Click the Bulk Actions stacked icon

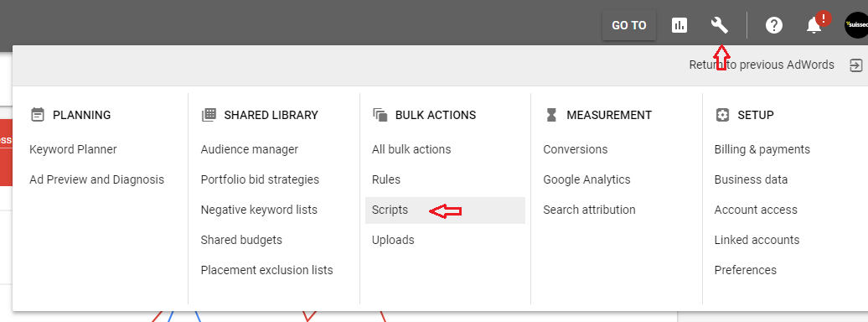(380, 115)
